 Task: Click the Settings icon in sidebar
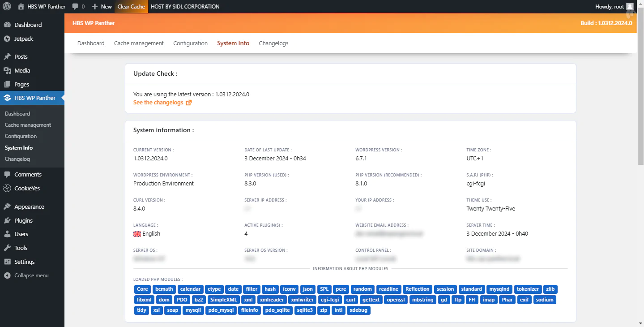(x=7, y=262)
